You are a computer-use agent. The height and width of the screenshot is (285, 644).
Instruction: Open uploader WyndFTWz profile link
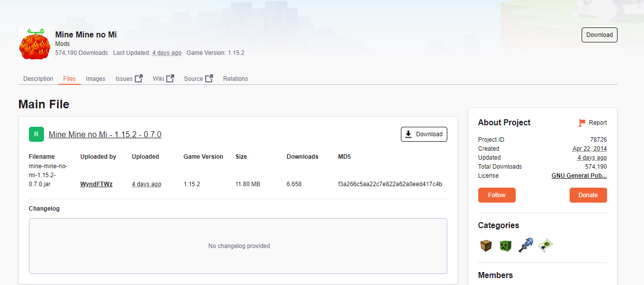pos(96,184)
